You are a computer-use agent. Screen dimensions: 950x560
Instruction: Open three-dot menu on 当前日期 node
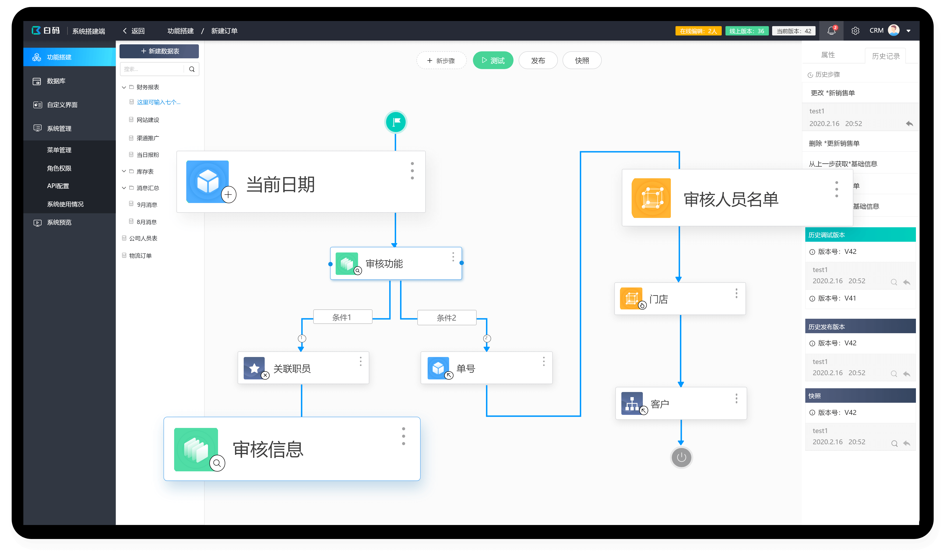pos(412,171)
